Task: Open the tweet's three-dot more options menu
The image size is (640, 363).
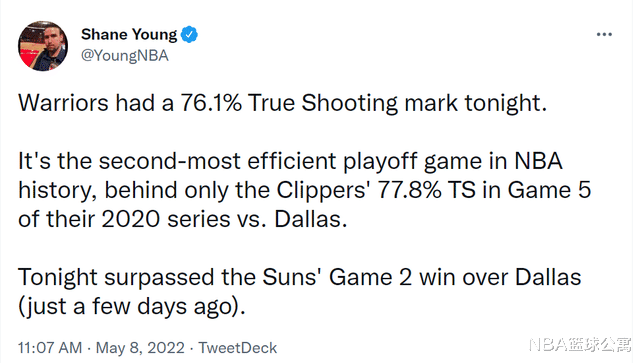Action: pos(604,35)
